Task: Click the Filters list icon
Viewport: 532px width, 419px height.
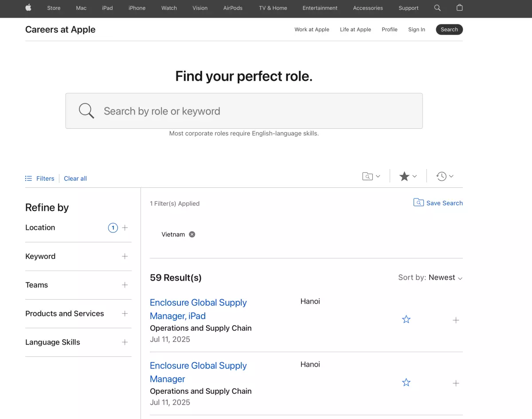Action: 28,178
